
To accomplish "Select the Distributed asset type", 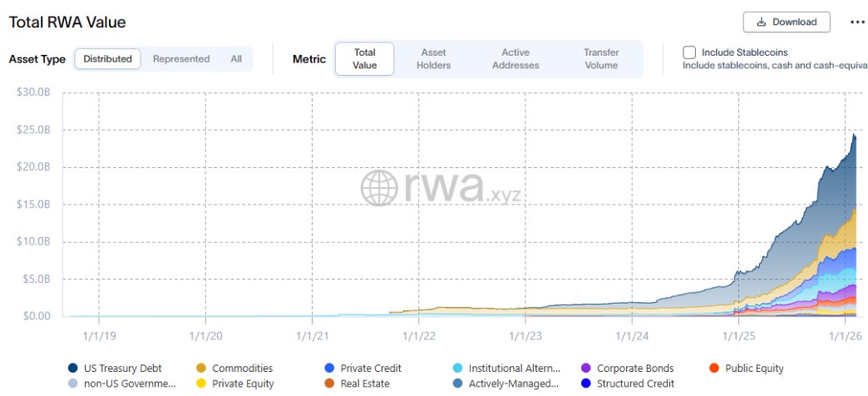I will click(108, 59).
